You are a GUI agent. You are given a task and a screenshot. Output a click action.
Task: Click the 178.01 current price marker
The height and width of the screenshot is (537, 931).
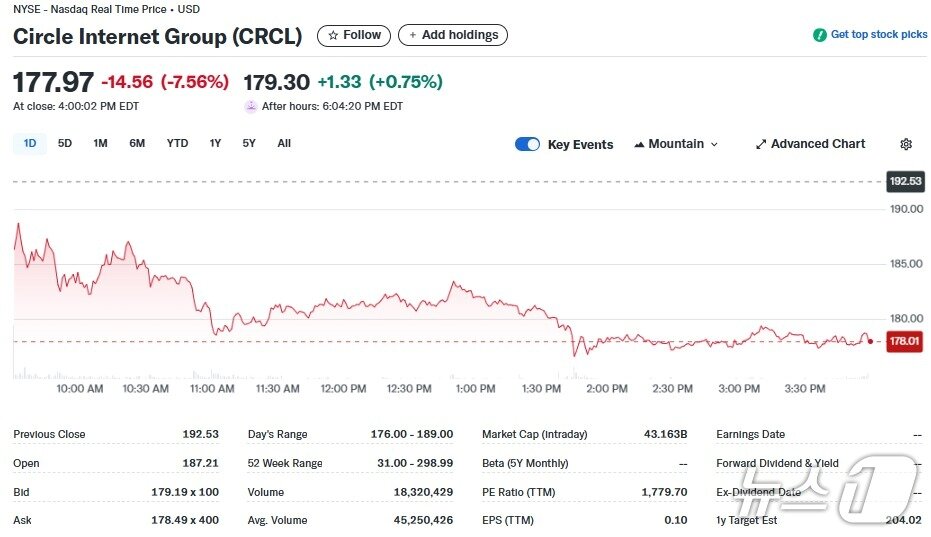click(904, 341)
